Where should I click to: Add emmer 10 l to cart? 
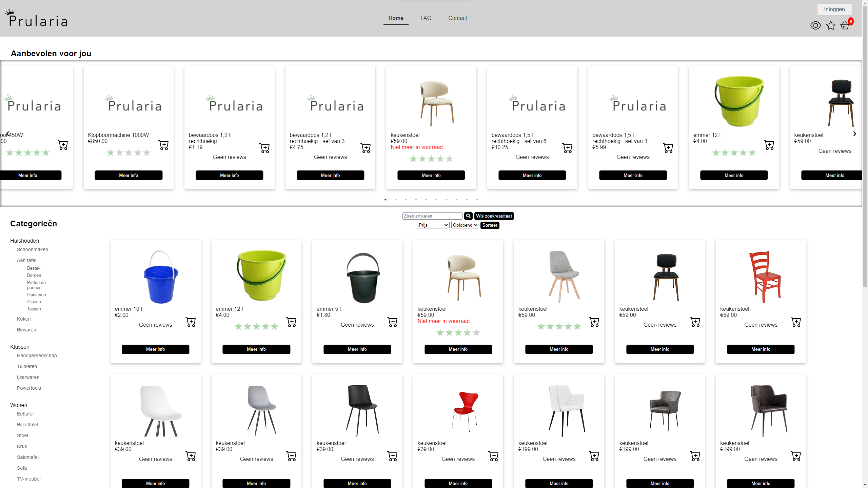click(x=191, y=322)
